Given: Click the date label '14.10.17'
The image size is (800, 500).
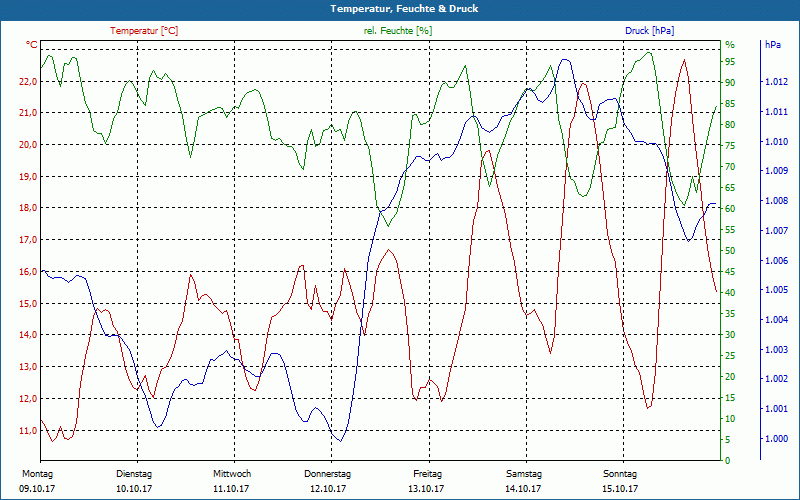Looking at the screenshot, I should (x=523, y=489).
